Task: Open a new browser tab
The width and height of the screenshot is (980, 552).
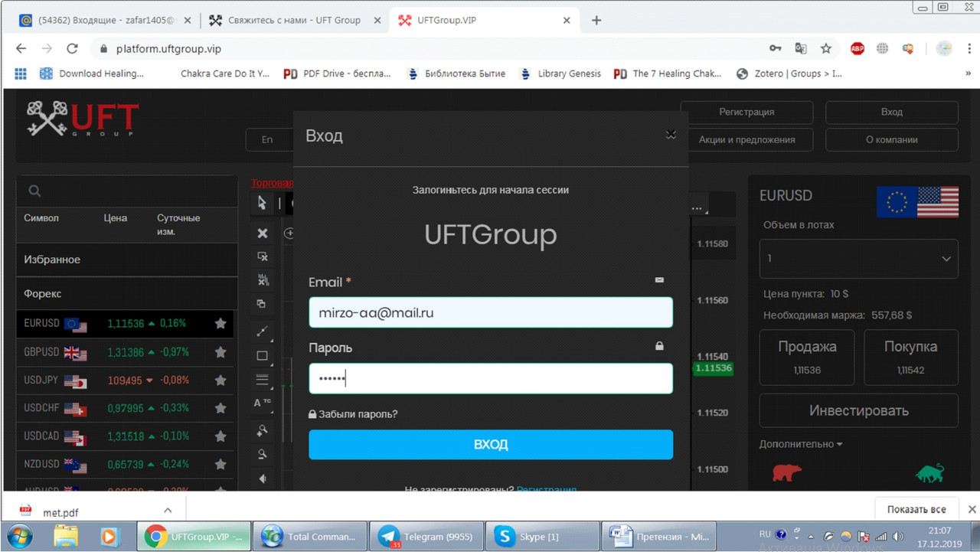Action: click(596, 21)
